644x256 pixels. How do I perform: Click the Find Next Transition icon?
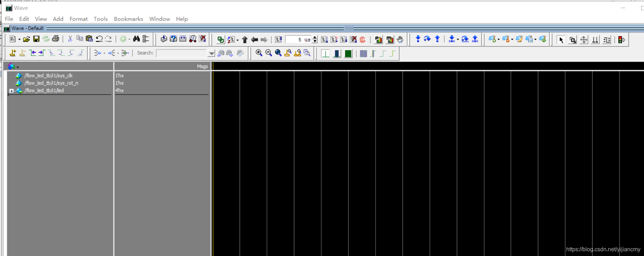pos(42,53)
